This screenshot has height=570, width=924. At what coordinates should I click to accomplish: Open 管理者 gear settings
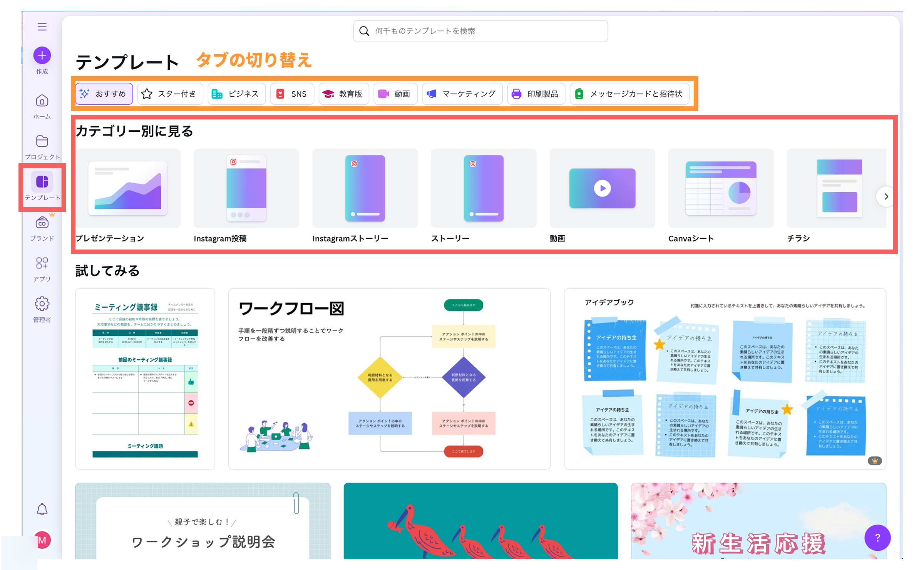click(x=42, y=310)
